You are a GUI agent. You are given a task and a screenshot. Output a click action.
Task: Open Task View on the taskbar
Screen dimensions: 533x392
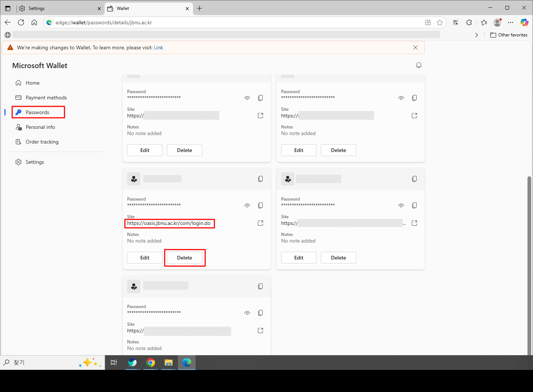point(114,363)
